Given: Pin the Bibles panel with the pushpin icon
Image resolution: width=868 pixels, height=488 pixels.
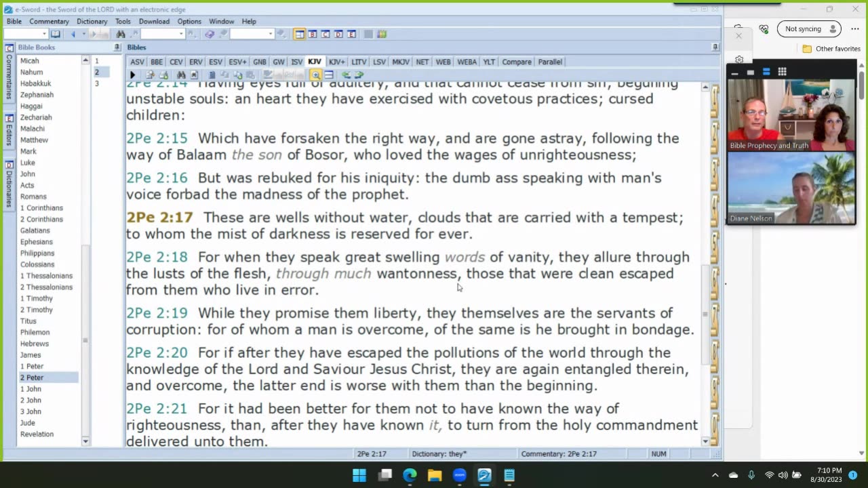Looking at the screenshot, I should pos(715,47).
